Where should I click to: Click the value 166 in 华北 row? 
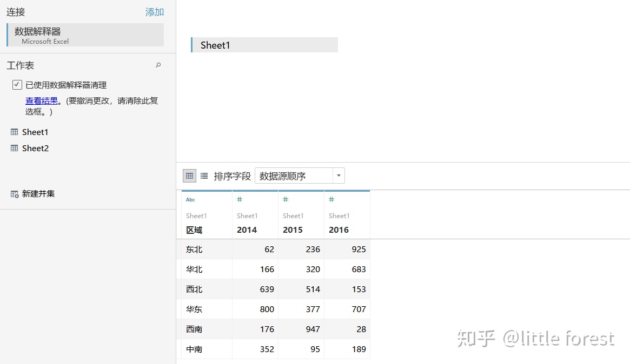267,269
